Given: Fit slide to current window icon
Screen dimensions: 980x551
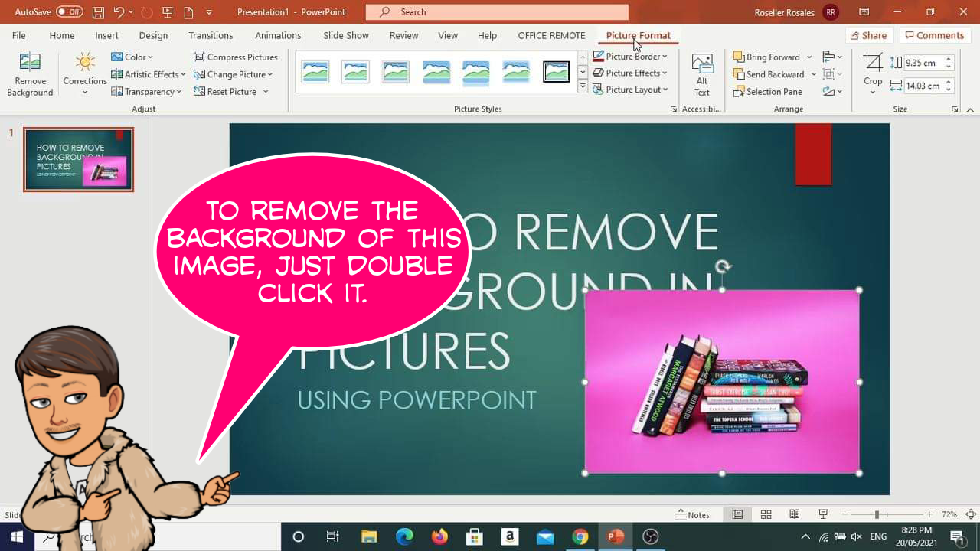Looking at the screenshot, I should click(971, 515).
